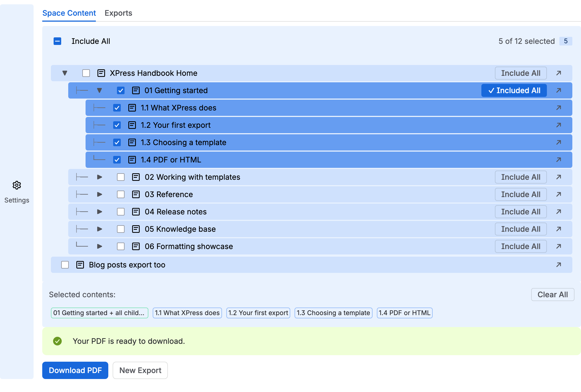
Task: Expand the 05 Knowledge base section
Action: 100,229
